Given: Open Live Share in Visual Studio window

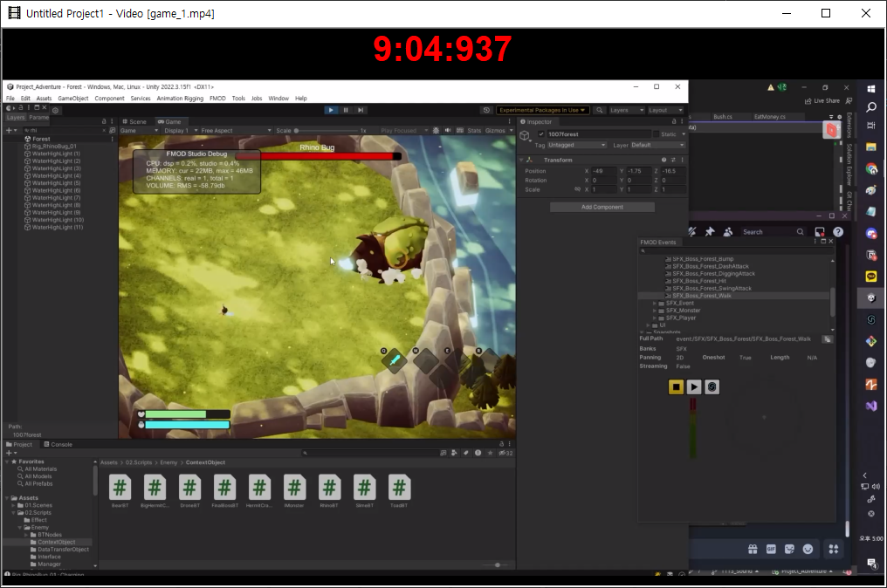Looking at the screenshot, I should [x=822, y=100].
